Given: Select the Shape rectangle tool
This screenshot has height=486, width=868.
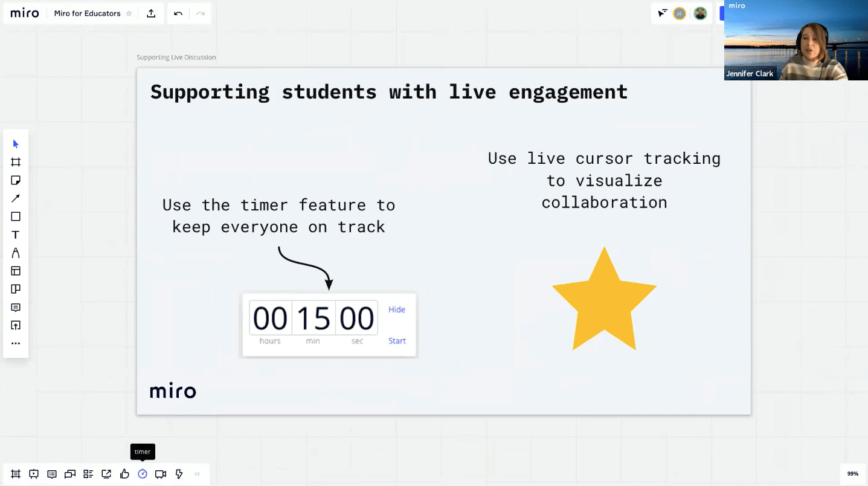Looking at the screenshot, I should pos(16,216).
